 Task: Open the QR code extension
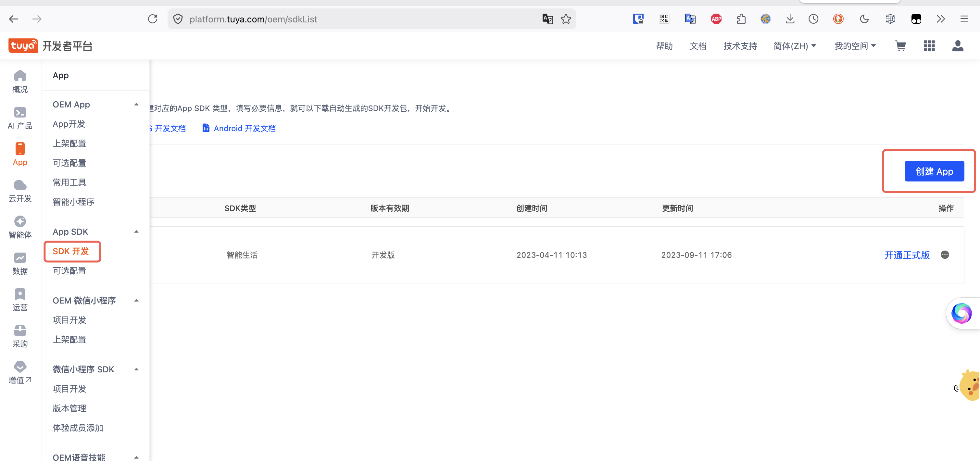tap(664, 19)
